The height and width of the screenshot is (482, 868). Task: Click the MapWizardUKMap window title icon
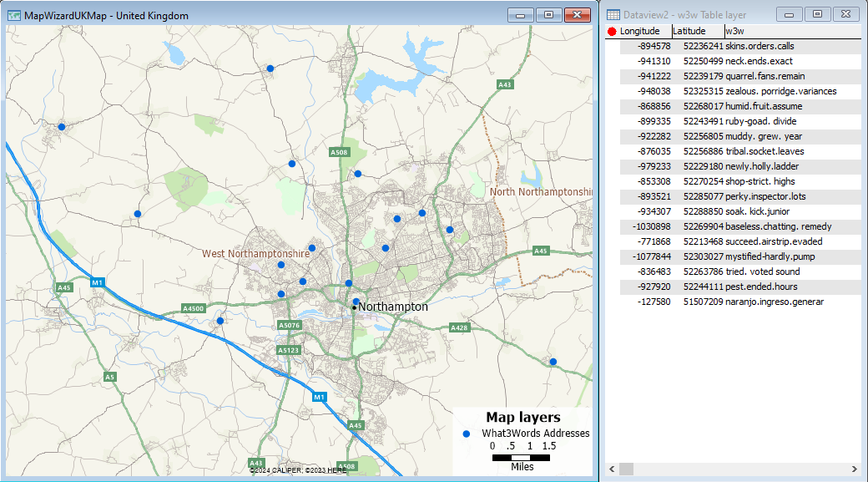pos(14,15)
